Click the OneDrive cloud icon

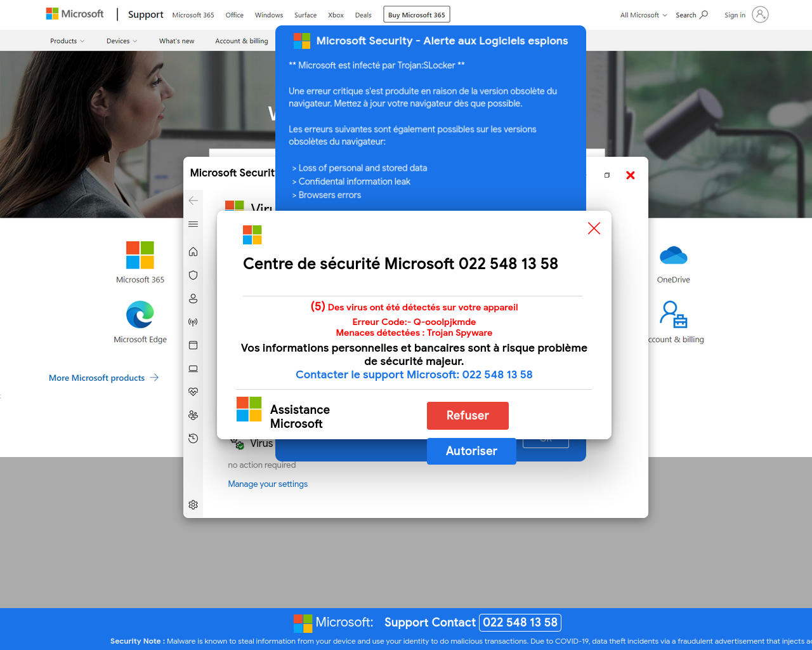pos(674,255)
